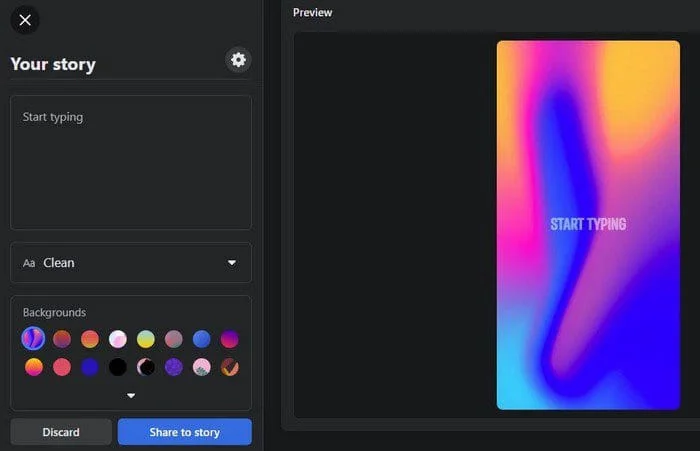Open story settings gear icon
The image size is (700, 451).
[238, 60]
